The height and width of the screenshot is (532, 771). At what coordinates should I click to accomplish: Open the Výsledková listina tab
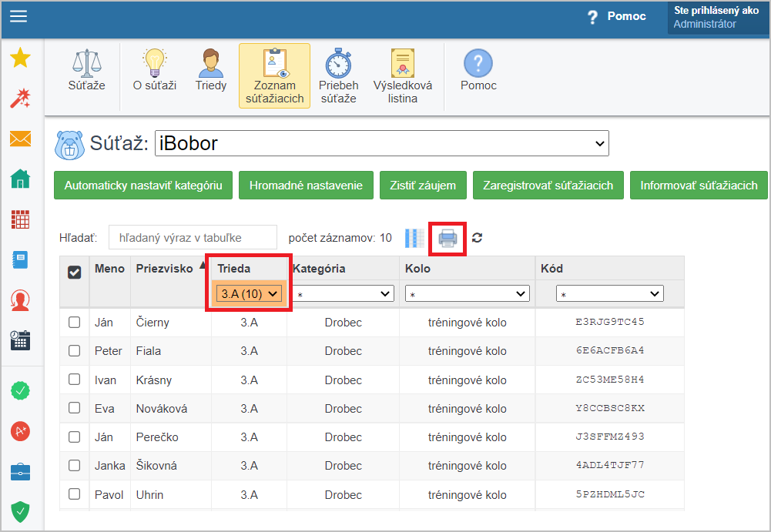(x=402, y=76)
